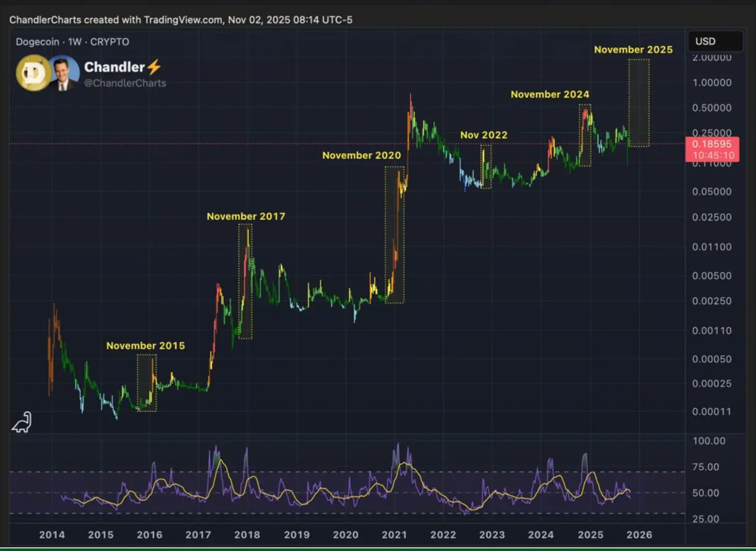Open the USD currency selector
The image size is (756, 551).
(715, 41)
